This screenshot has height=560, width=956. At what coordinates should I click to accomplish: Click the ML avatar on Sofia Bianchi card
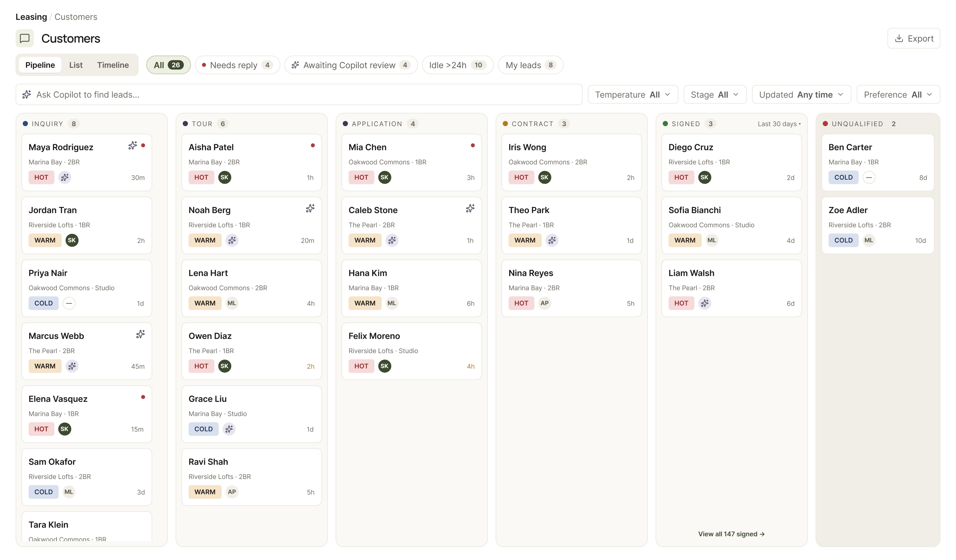tap(712, 240)
